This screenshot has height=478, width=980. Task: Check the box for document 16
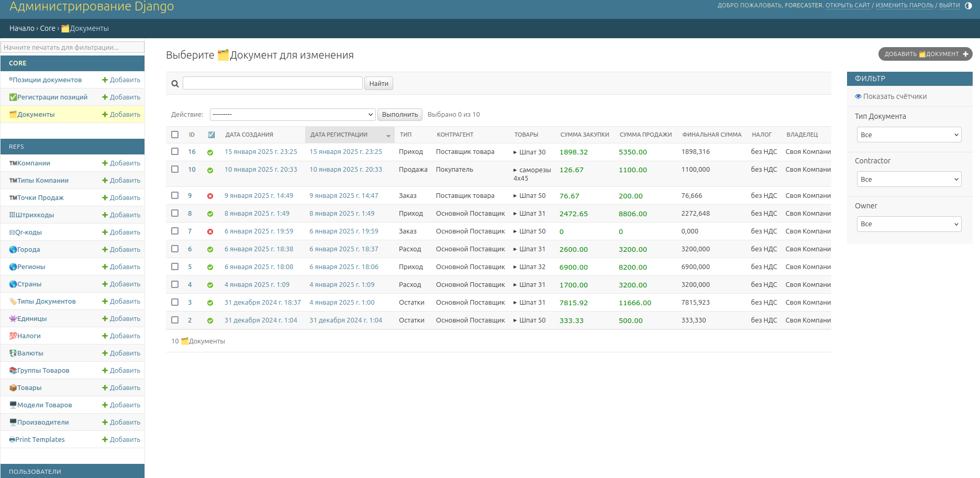[x=175, y=151]
